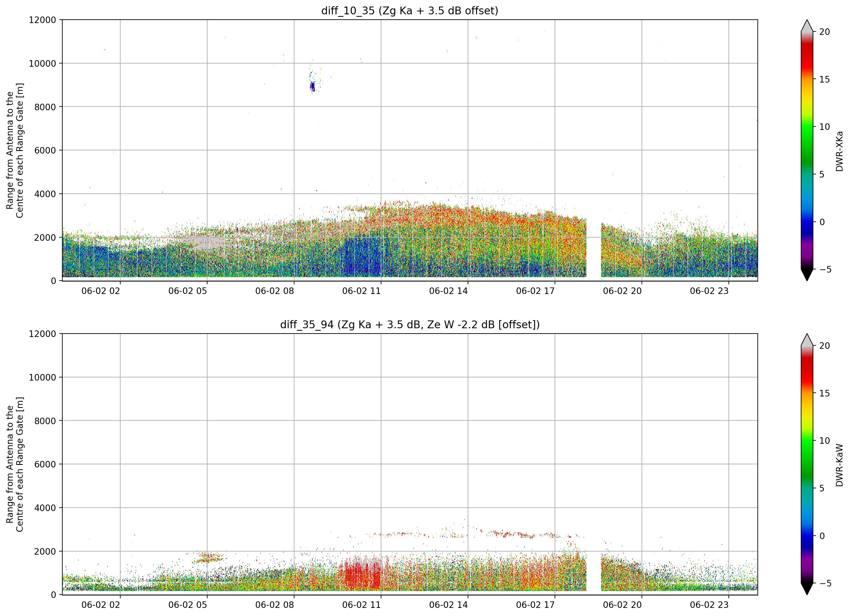Viewport: 850px width, 616px height.
Task: Click the 0 tick on DWR-KaW colorbar
Action: click(x=822, y=536)
